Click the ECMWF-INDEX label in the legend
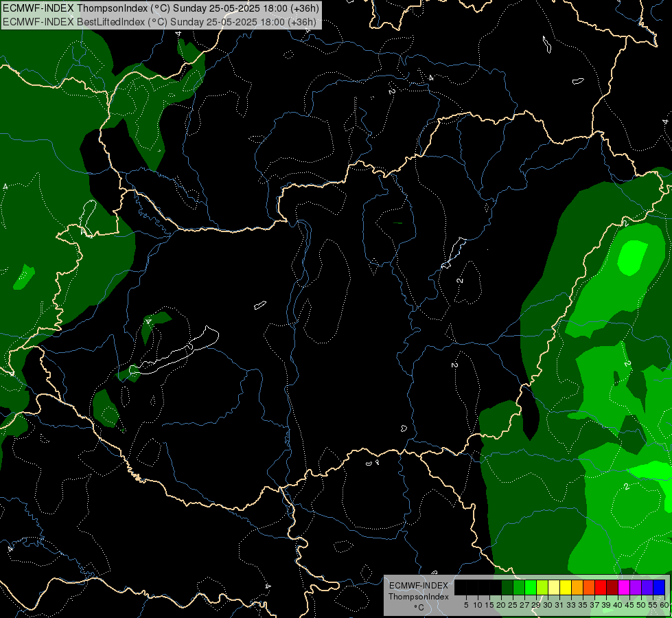Image resolution: width=672 pixels, height=618 pixels. coord(419,586)
